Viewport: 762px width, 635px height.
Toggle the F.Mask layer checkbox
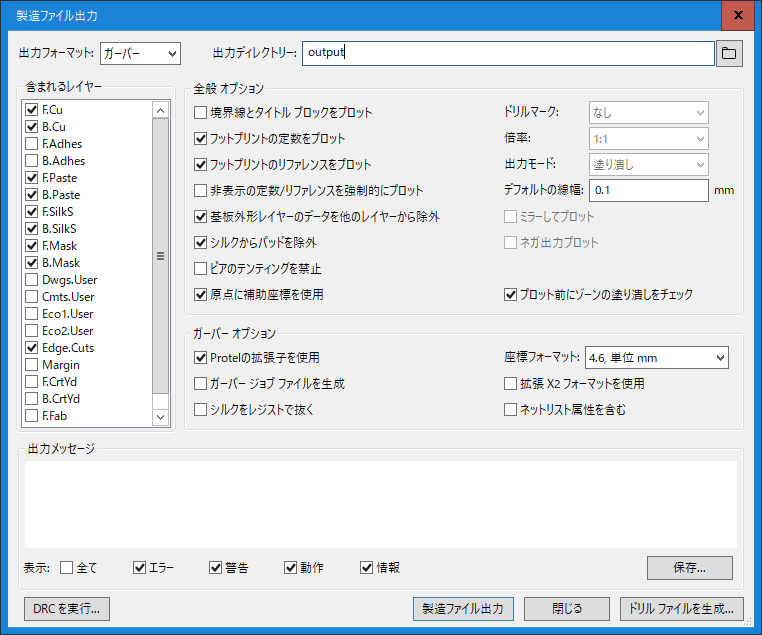pyautogui.click(x=32, y=246)
